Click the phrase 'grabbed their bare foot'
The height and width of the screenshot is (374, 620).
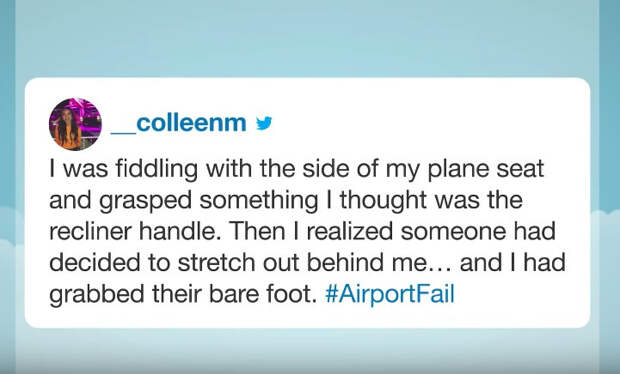click(183, 294)
